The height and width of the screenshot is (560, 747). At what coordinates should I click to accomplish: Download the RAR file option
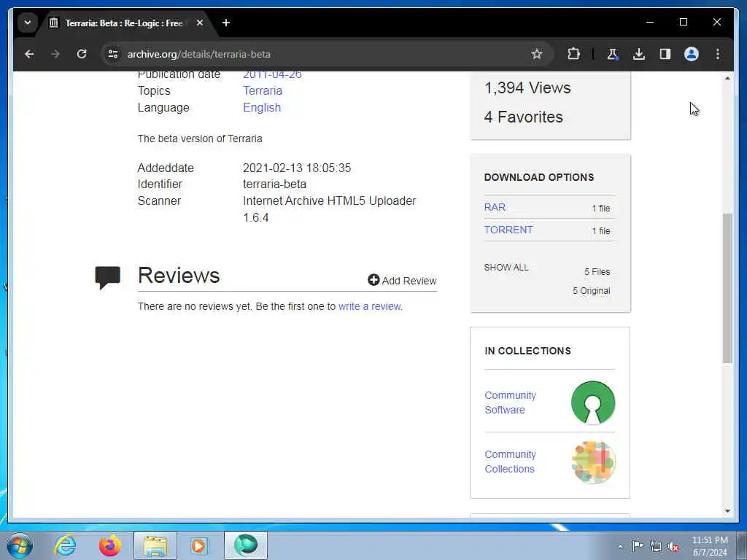point(495,207)
